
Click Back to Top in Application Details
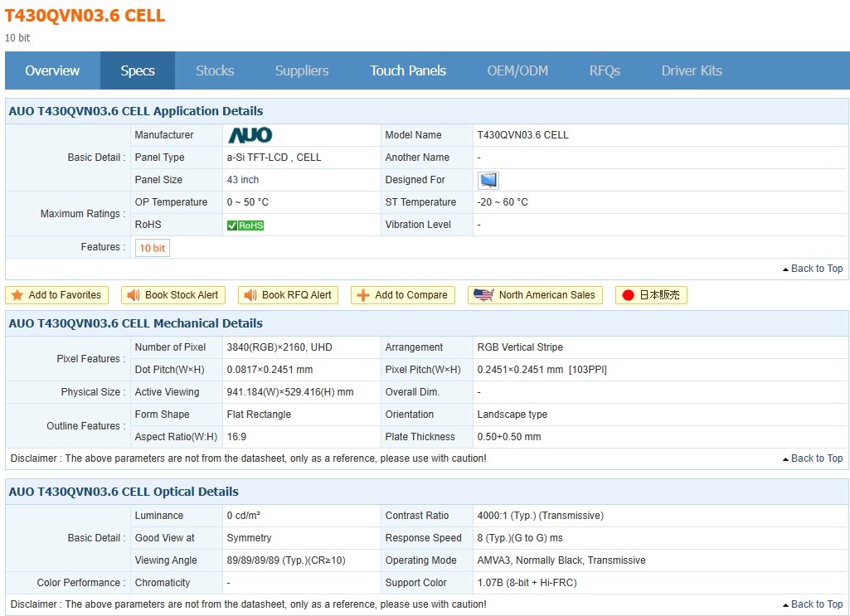[x=813, y=269]
